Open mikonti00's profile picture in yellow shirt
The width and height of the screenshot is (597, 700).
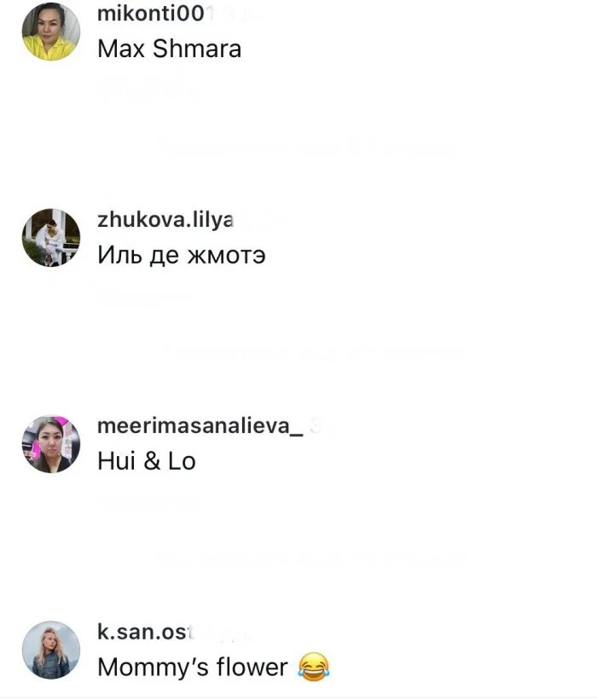click(51, 32)
